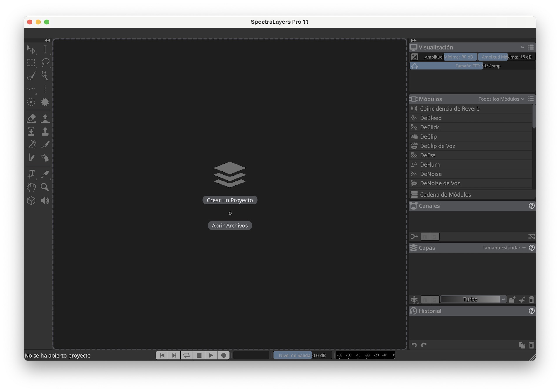Select the Zoom magnifier tool
560x392 pixels.
coord(45,187)
